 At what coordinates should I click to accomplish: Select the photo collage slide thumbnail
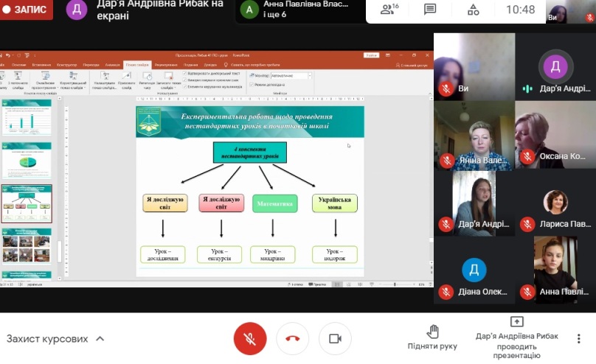coord(27,246)
